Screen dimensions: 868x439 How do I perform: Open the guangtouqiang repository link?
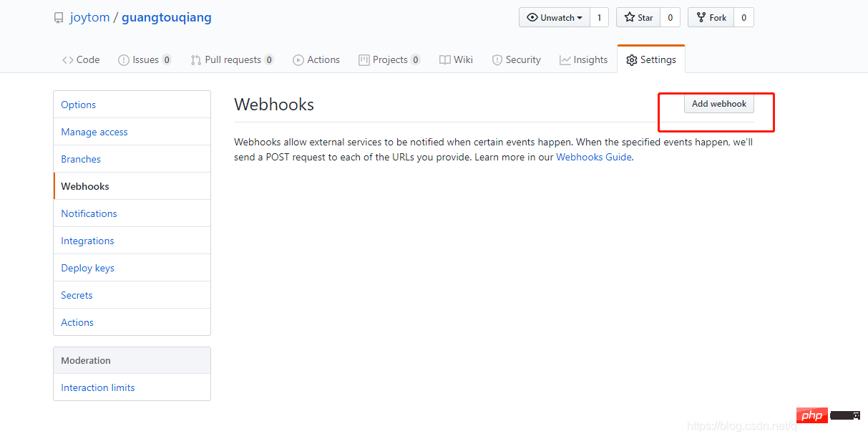click(167, 18)
